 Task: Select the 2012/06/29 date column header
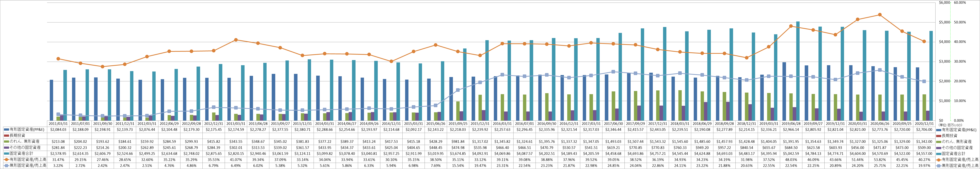(x=169, y=123)
